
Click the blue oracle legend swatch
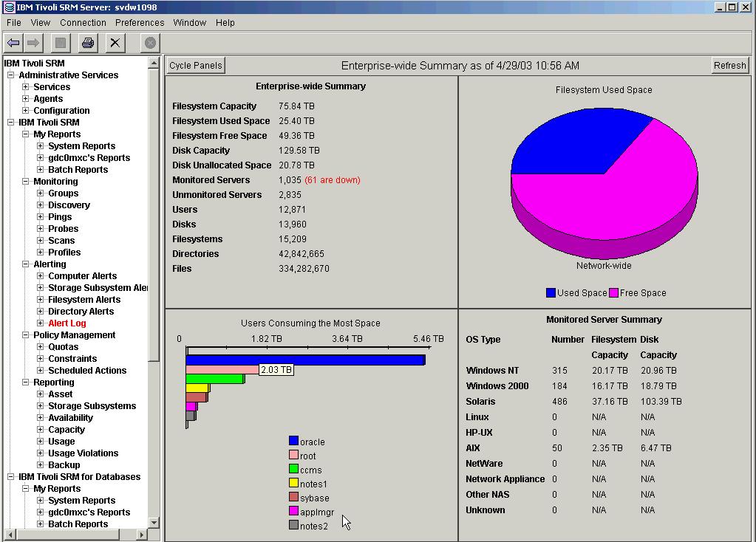coord(293,441)
